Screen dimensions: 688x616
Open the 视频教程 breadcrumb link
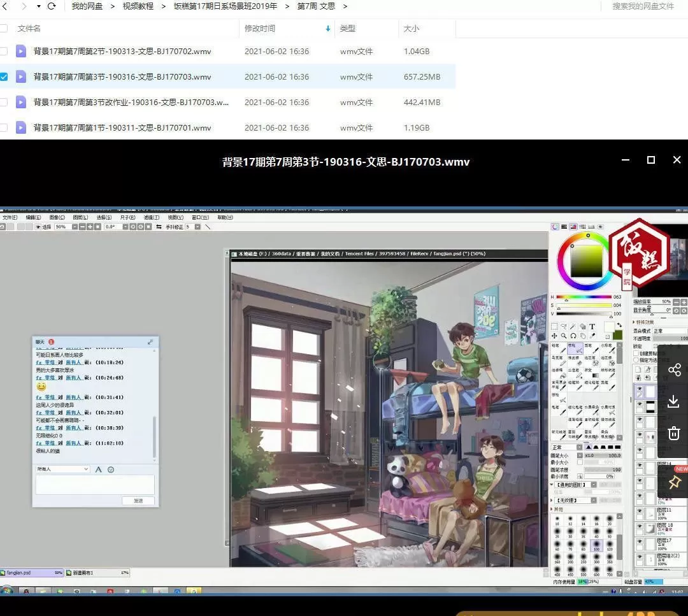tap(139, 6)
